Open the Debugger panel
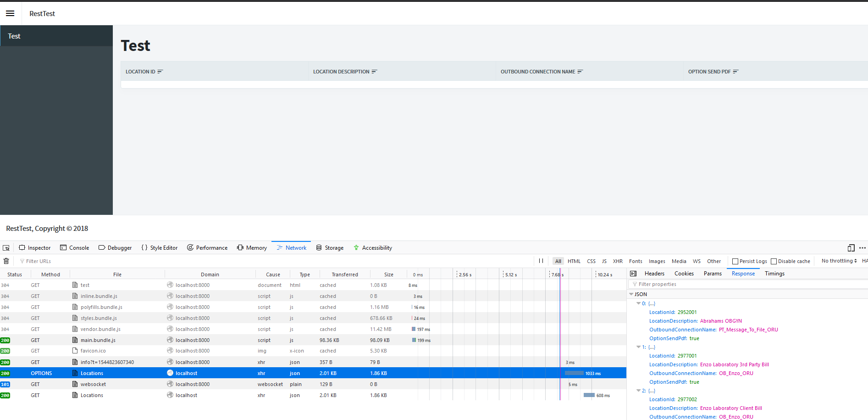 (x=115, y=248)
